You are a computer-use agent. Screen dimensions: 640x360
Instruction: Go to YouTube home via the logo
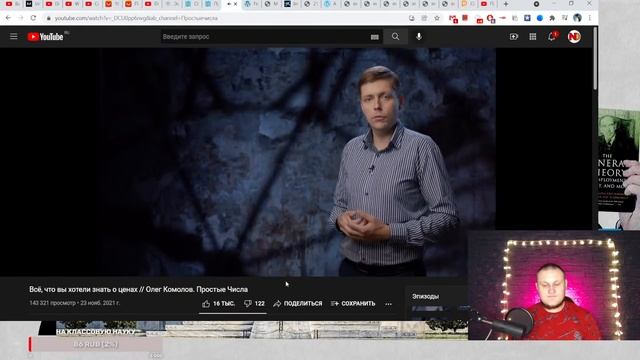[45, 37]
